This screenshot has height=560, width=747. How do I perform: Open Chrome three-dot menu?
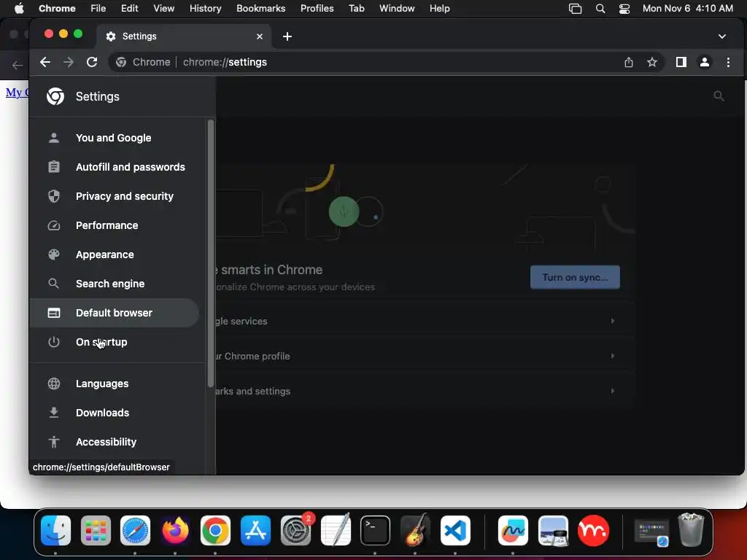point(728,62)
